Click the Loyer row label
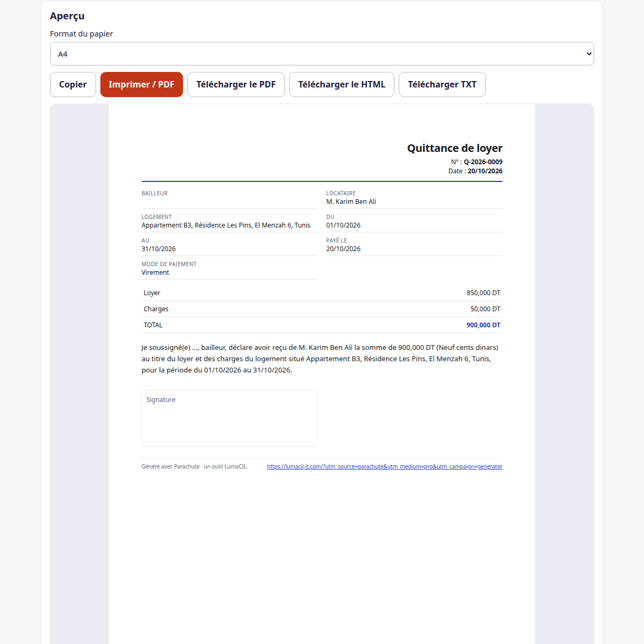Image resolution: width=644 pixels, height=644 pixels. click(152, 293)
